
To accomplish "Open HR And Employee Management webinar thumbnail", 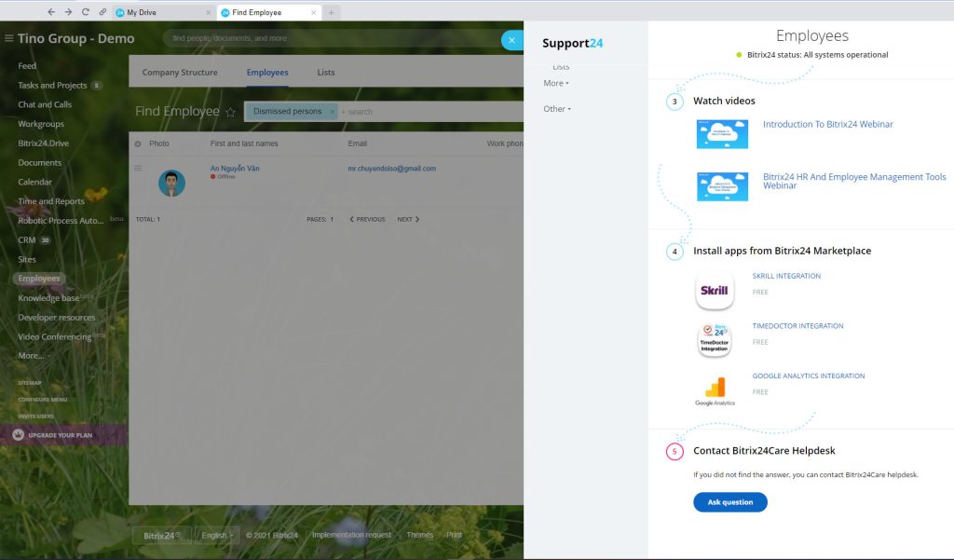I will (722, 186).
